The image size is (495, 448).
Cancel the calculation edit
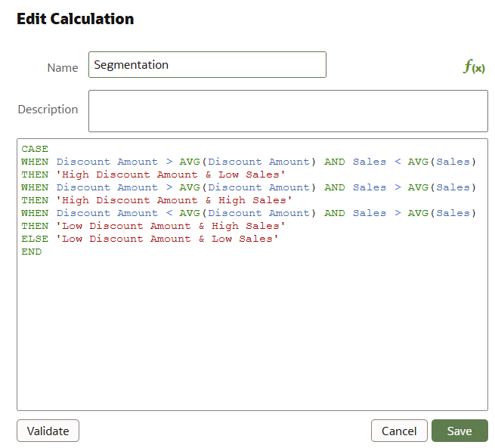399,431
